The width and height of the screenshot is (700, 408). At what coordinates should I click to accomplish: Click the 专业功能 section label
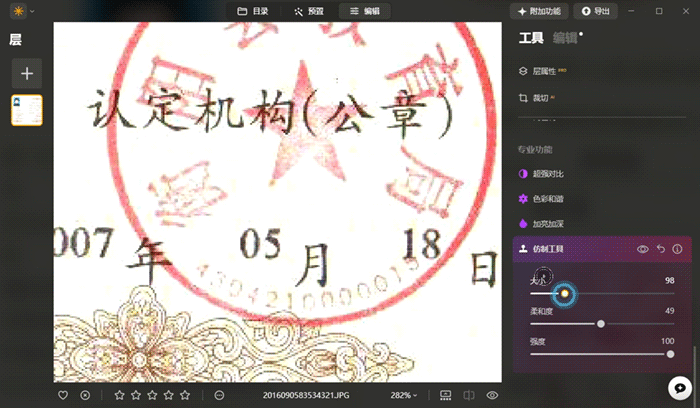click(535, 150)
